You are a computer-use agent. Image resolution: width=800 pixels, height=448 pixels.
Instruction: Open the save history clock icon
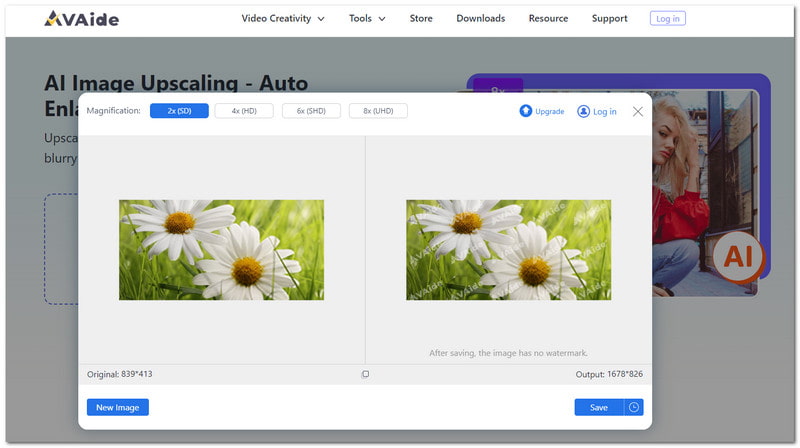[x=634, y=407]
